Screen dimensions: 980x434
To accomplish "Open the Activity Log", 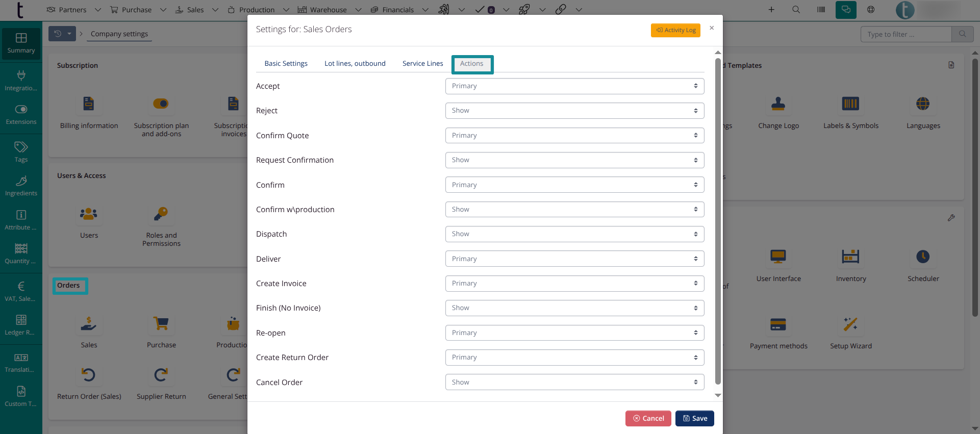I will tap(675, 30).
